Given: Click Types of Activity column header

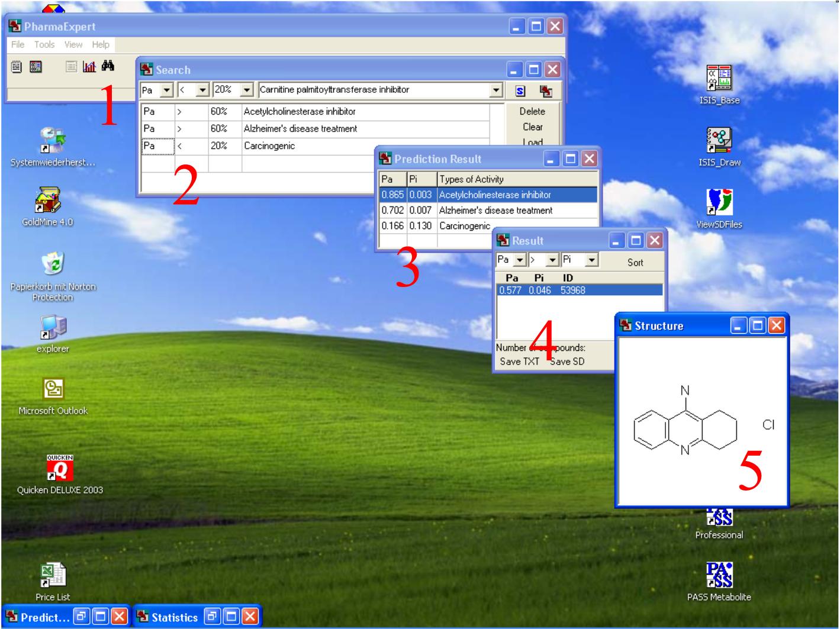Looking at the screenshot, I should tap(517, 179).
